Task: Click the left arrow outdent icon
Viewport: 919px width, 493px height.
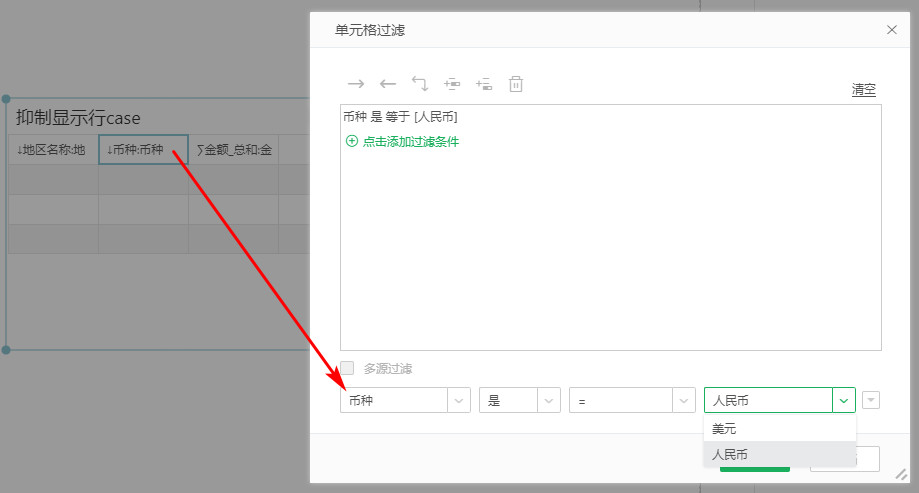Action: coord(388,84)
